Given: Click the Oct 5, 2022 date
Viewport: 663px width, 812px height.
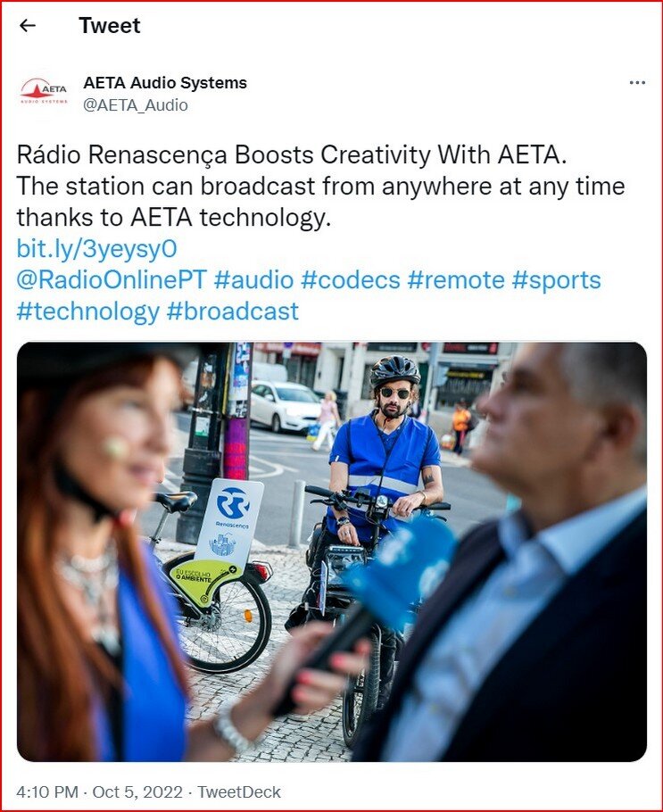Looking at the screenshot, I should point(137,791).
